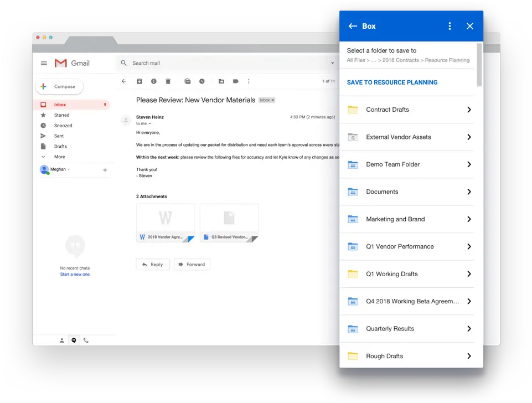
Task: Select Contract Drafts folder icon
Action: tap(353, 110)
